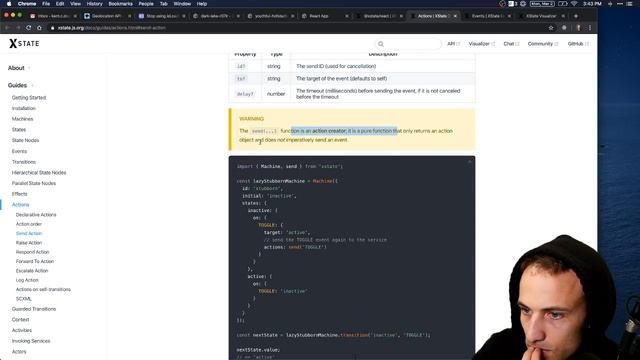
Task: Close the Actions | XState tab
Action: coord(456,16)
